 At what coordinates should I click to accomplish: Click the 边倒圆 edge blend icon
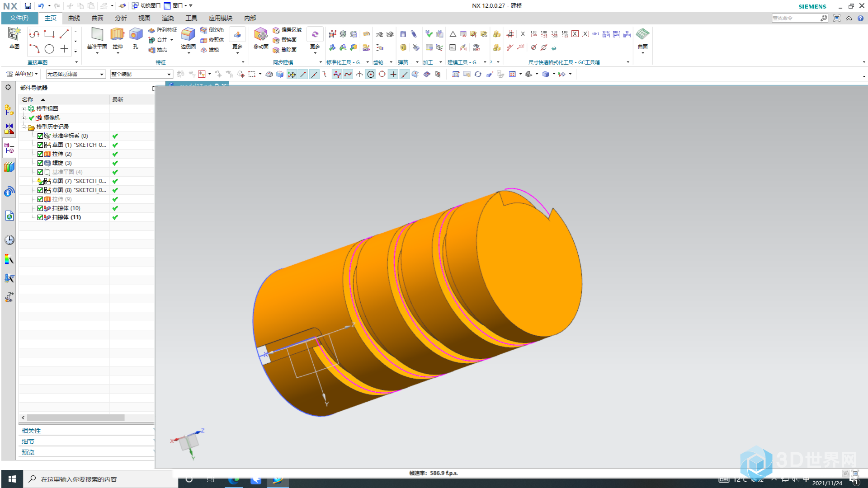188,34
